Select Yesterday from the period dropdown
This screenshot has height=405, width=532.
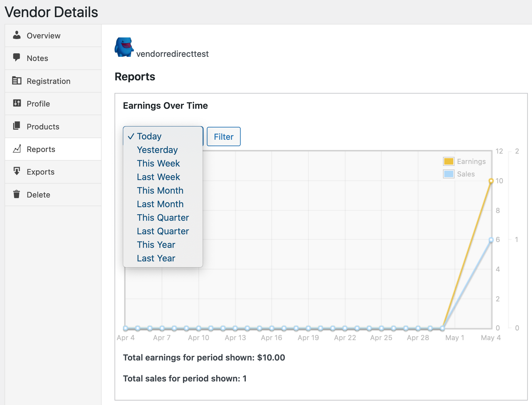click(157, 150)
